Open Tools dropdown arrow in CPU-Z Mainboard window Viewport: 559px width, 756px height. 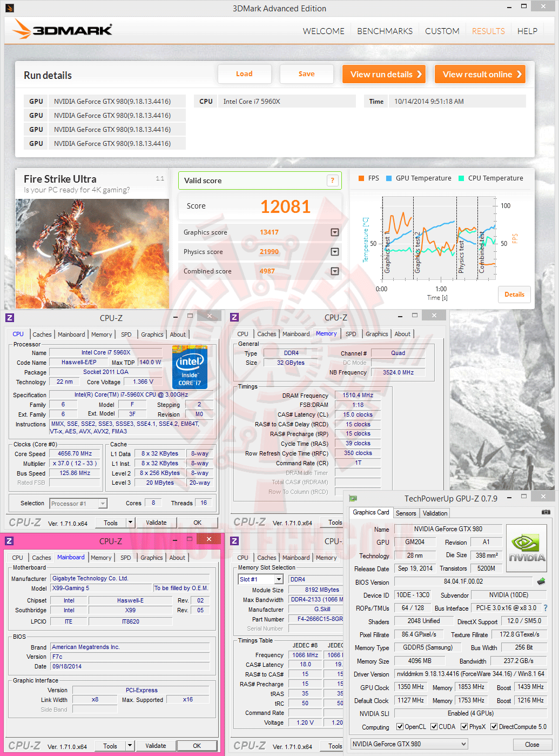[130, 746]
